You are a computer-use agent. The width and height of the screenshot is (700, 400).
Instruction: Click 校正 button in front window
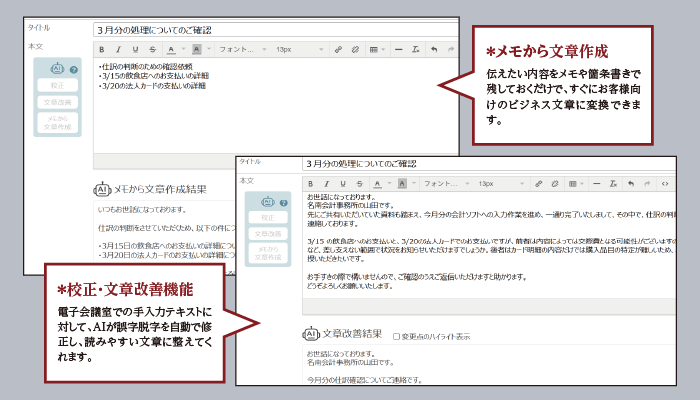coord(268,217)
